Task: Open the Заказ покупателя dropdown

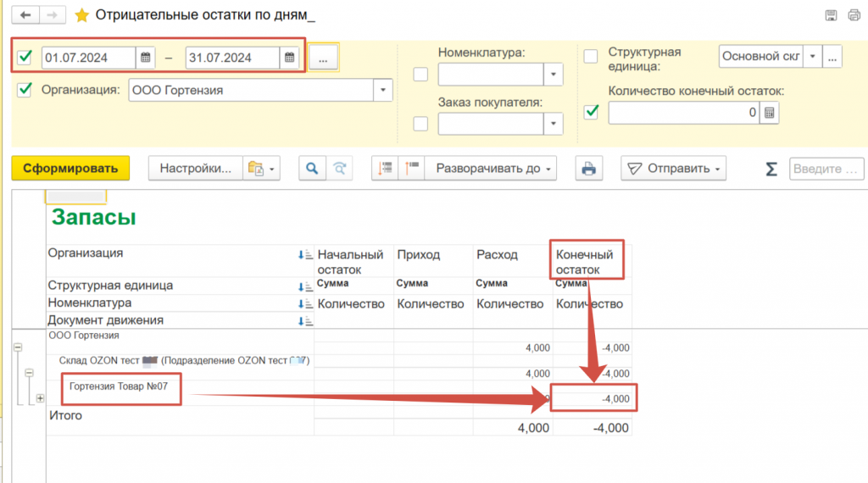Action: coord(554,124)
